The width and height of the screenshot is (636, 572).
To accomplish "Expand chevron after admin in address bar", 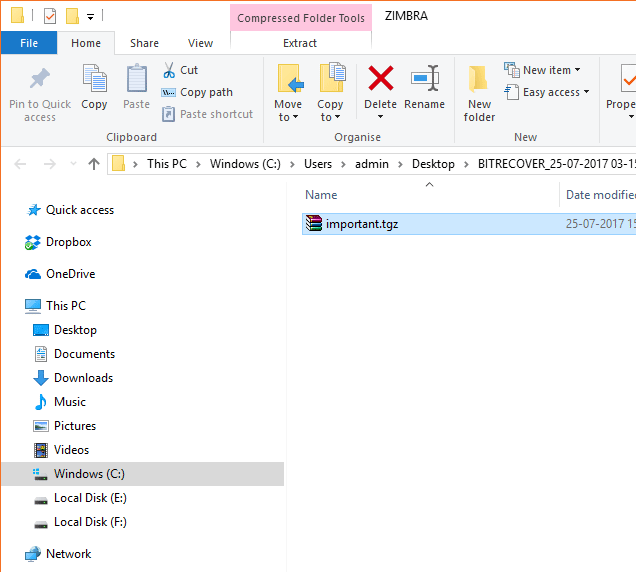I will 400,164.
